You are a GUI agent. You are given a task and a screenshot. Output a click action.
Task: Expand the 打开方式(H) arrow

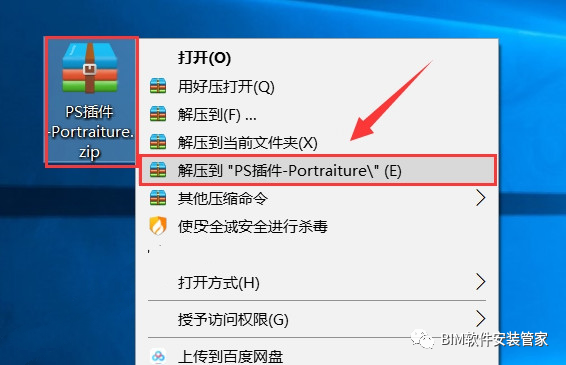click(480, 282)
